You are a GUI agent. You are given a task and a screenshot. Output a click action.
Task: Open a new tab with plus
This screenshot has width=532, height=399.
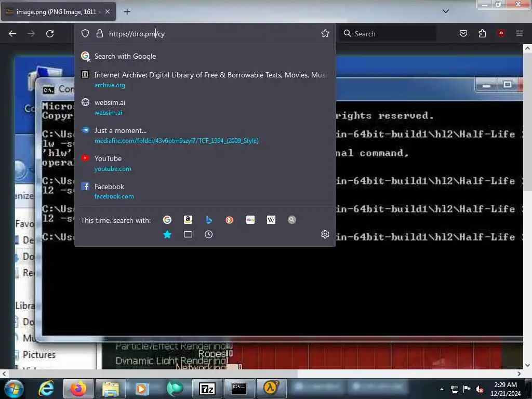click(127, 11)
